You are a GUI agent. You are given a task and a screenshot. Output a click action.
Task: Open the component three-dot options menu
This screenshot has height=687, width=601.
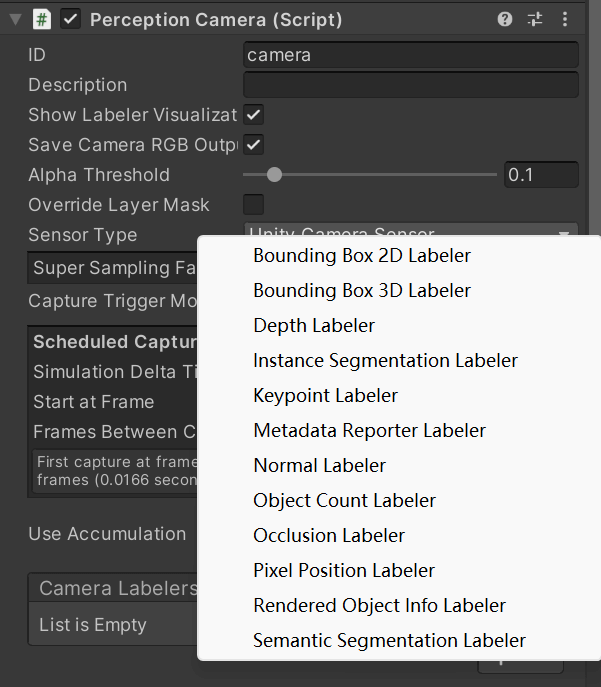click(565, 19)
